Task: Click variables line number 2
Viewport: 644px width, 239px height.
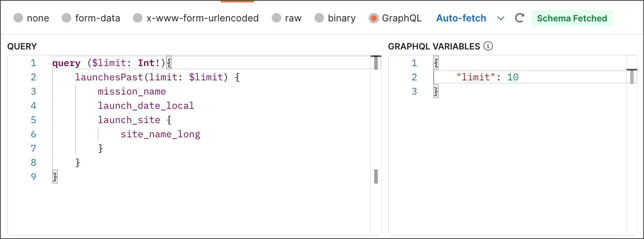Action: click(414, 77)
